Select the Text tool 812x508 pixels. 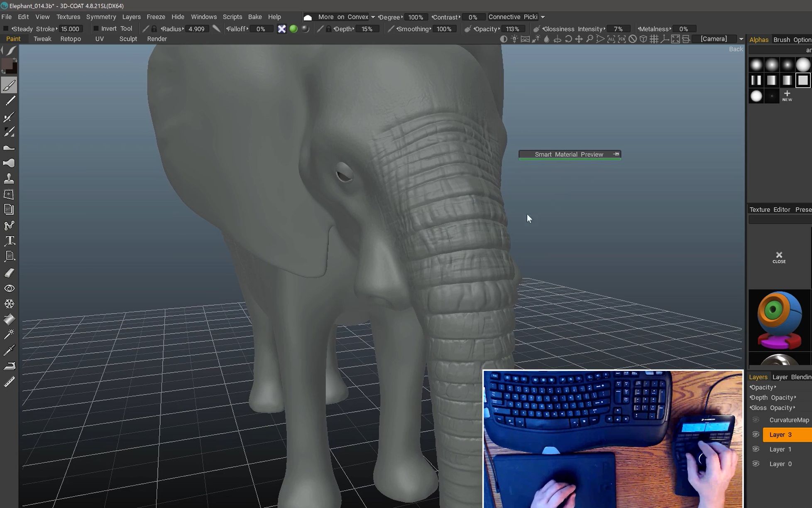tap(9, 241)
